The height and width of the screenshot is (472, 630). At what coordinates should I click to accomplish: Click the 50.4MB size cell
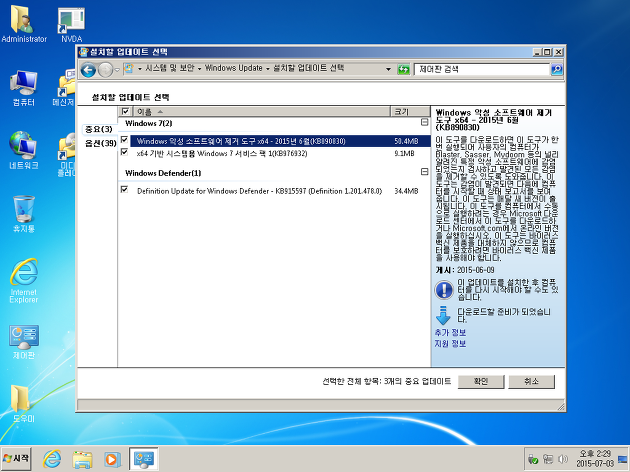406,141
